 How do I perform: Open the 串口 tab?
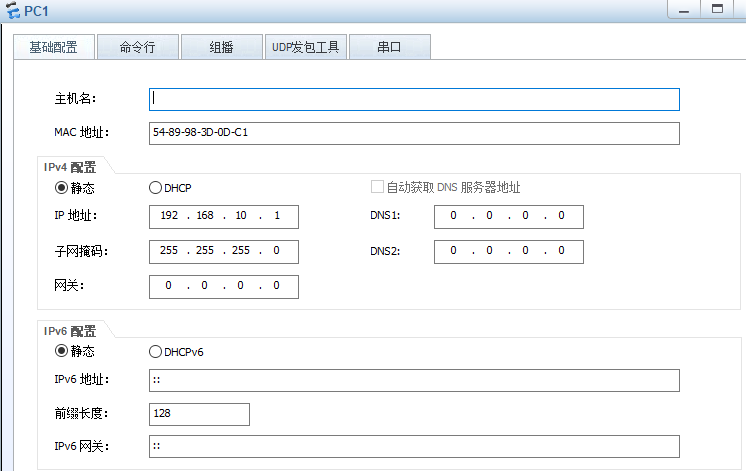coord(390,47)
